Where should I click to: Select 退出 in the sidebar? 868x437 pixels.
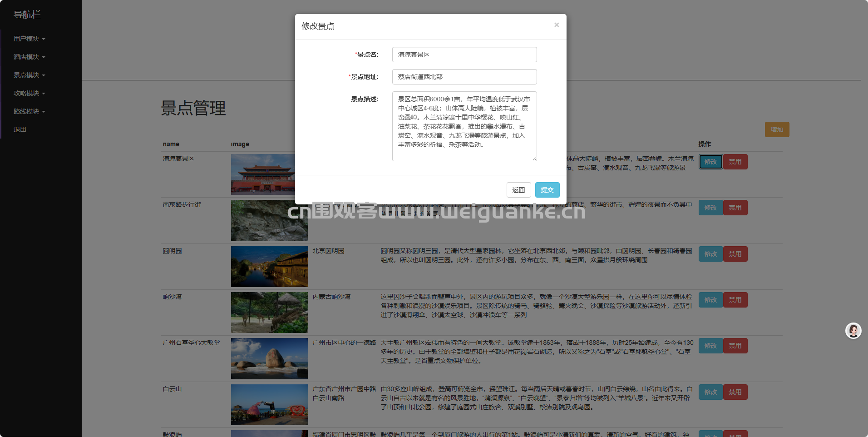(20, 129)
